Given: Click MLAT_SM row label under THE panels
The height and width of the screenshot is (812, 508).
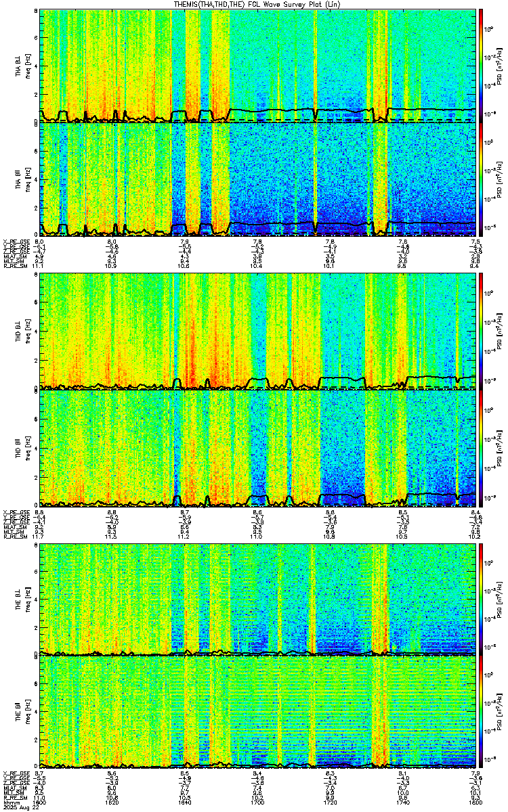Looking at the screenshot, I should 14,788.
